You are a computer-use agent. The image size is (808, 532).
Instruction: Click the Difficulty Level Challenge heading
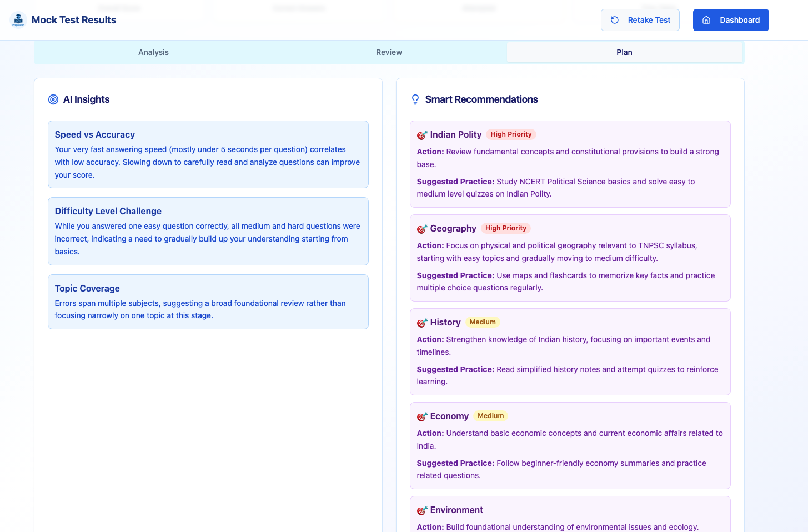point(108,211)
